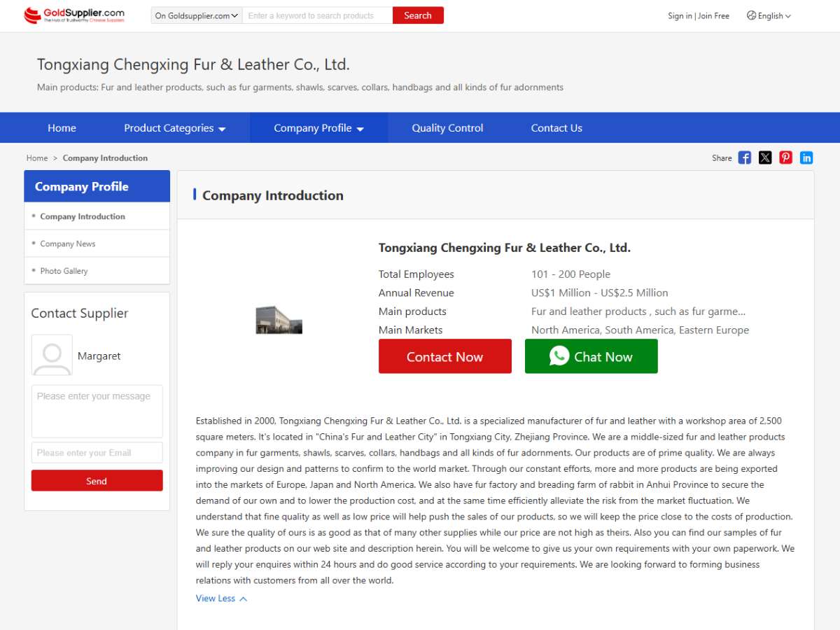840x630 pixels.
Task: Share the page on Facebook
Action: click(x=745, y=157)
